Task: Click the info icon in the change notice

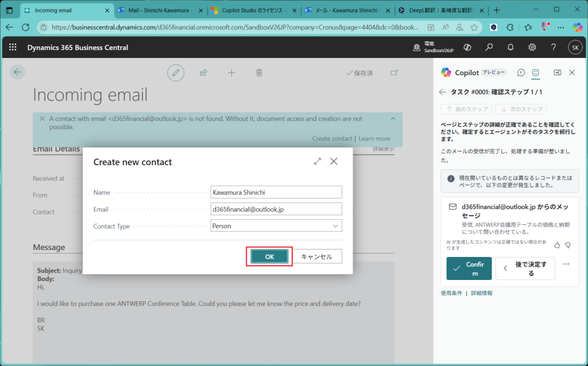Action: point(451,178)
